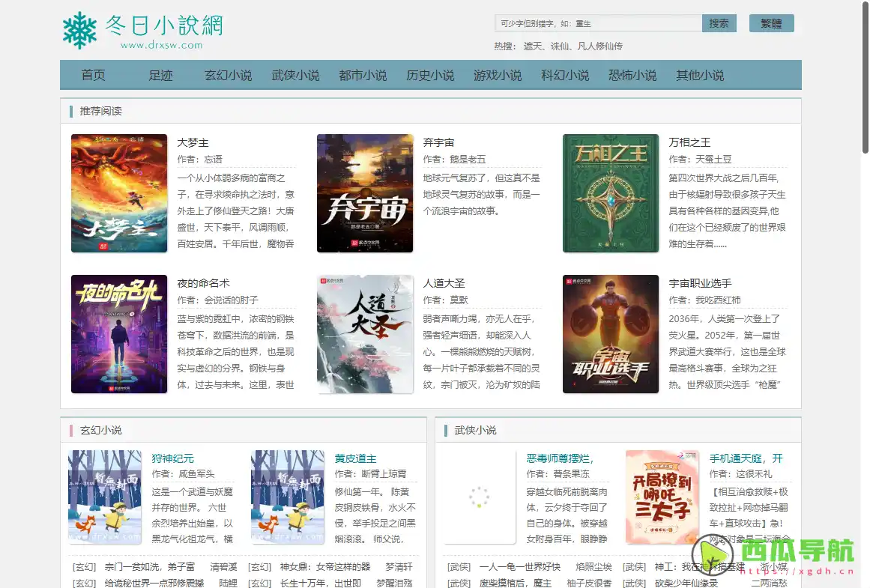Screen dimensions: 870x588
Task: Open the 首页 navigation item
Action: [x=92, y=75]
